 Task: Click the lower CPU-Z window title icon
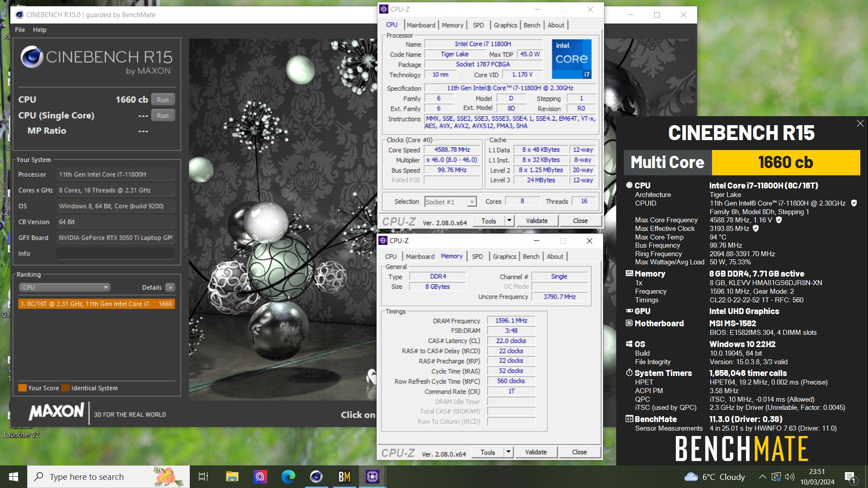pyautogui.click(x=383, y=240)
